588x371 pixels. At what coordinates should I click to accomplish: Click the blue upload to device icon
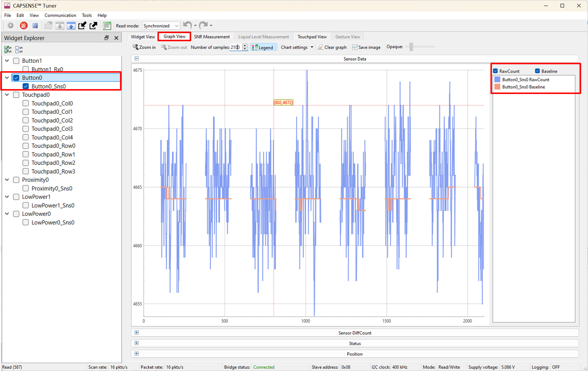(71, 26)
